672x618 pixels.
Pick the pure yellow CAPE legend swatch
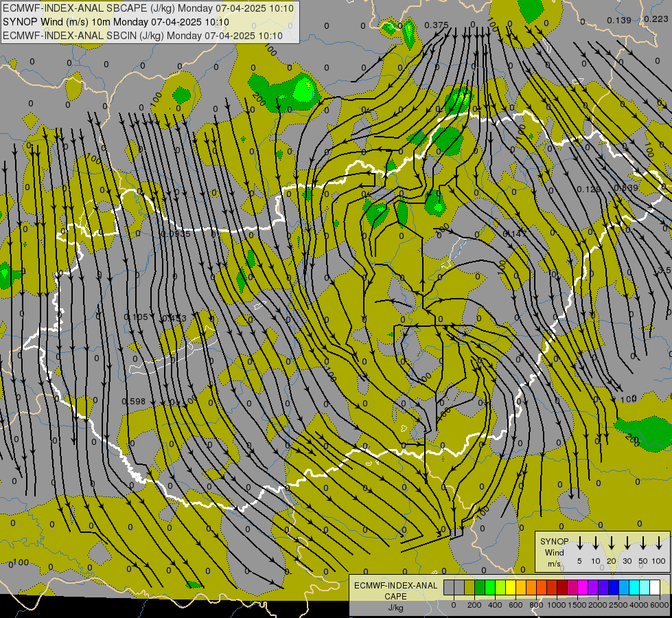(511, 587)
